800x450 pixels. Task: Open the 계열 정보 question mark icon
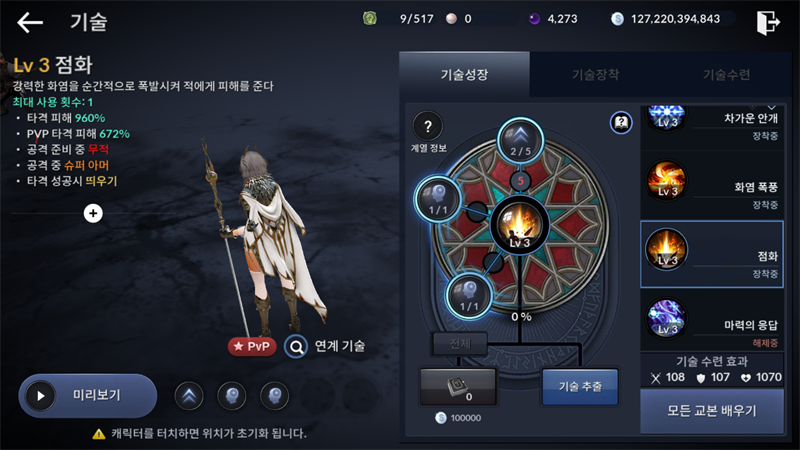click(428, 126)
